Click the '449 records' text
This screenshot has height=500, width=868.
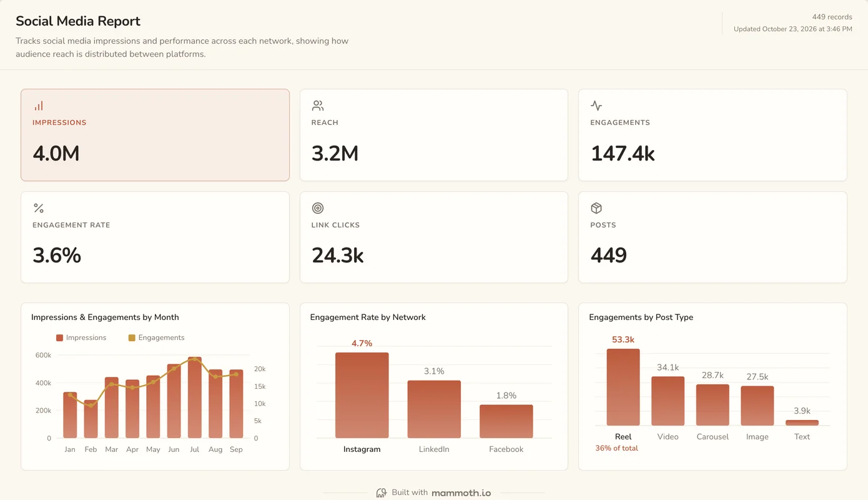832,17
